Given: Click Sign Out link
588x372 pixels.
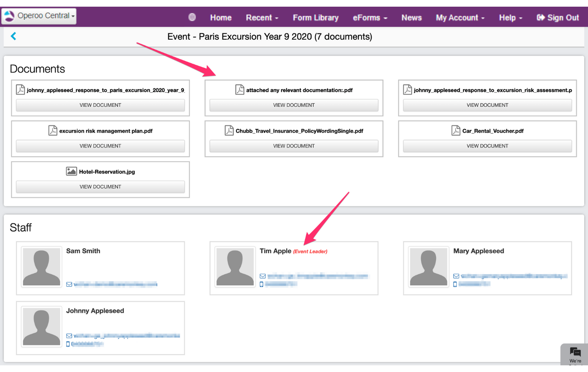Looking at the screenshot, I should click(557, 18).
